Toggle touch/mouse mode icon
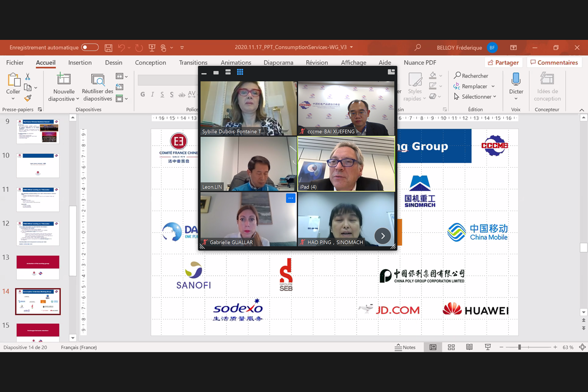 tap(164, 48)
